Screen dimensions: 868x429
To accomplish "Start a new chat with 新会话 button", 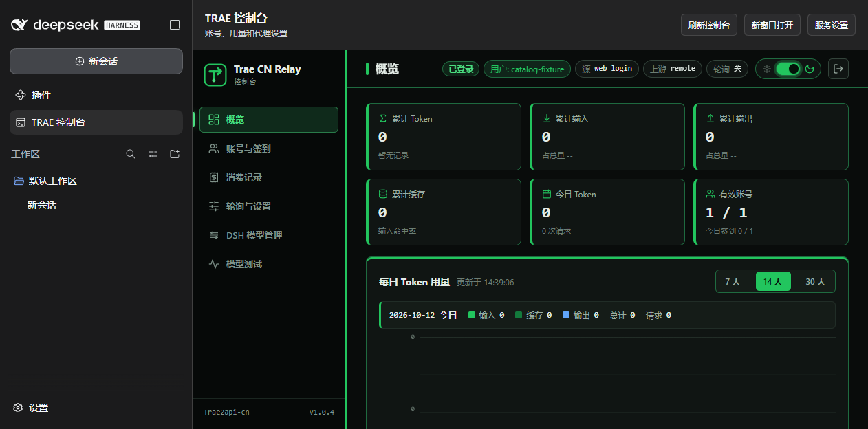I will [x=96, y=61].
